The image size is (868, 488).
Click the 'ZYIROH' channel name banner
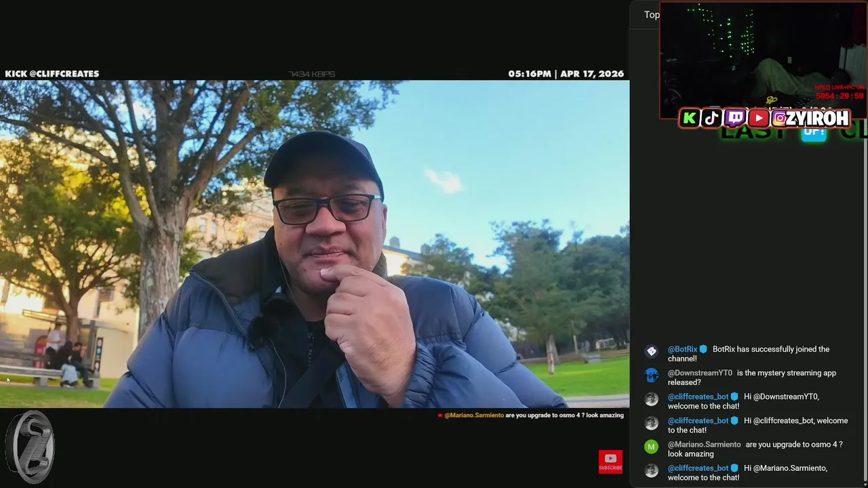[818, 119]
